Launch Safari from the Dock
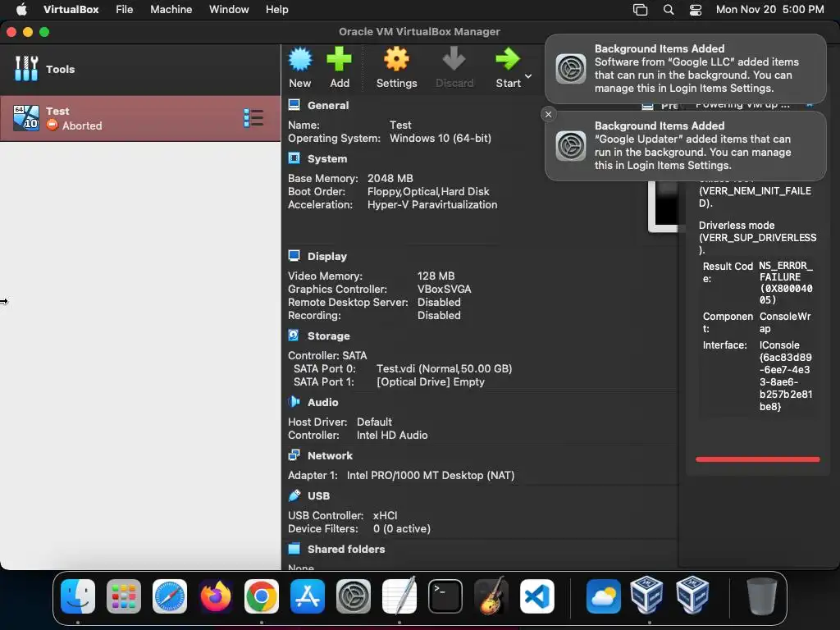 [x=170, y=596]
